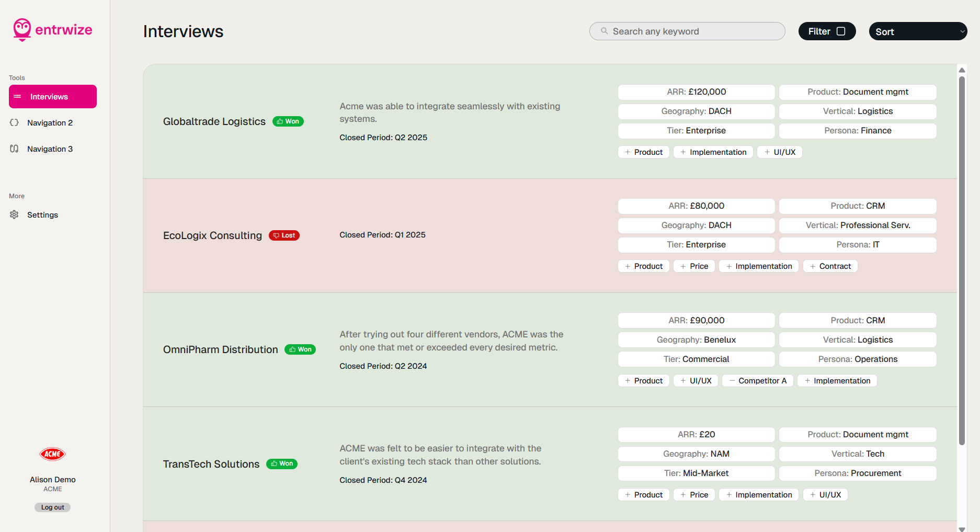Toggle the Filter checkbox

click(841, 31)
